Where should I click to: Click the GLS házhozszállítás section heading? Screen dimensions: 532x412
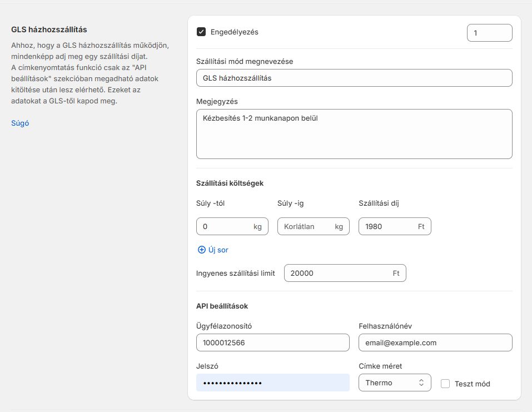click(49, 29)
